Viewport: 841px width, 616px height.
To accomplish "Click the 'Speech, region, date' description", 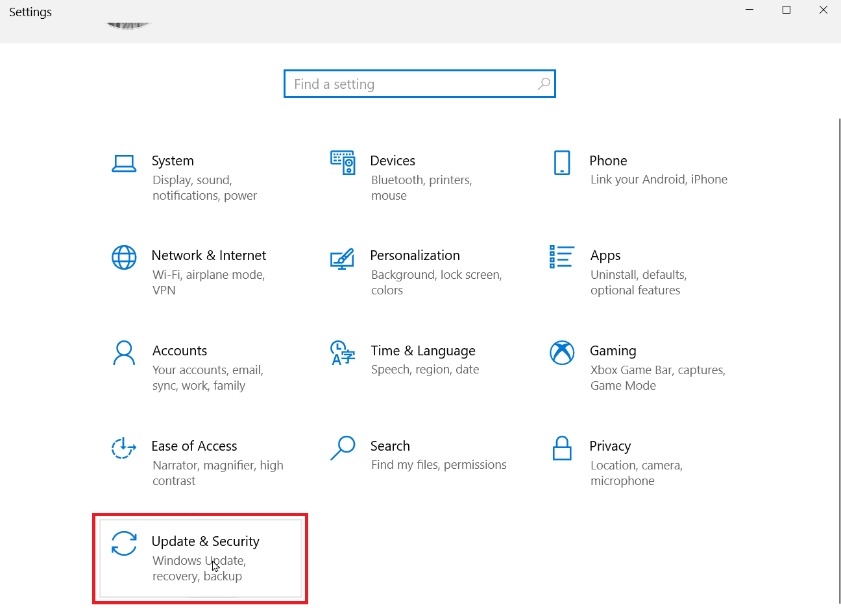I will (425, 370).
